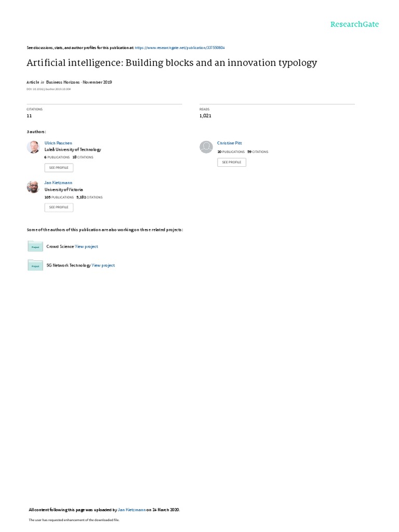Click the Crowd Science project folder icon
399x532 pixels.
click(35, 246)
